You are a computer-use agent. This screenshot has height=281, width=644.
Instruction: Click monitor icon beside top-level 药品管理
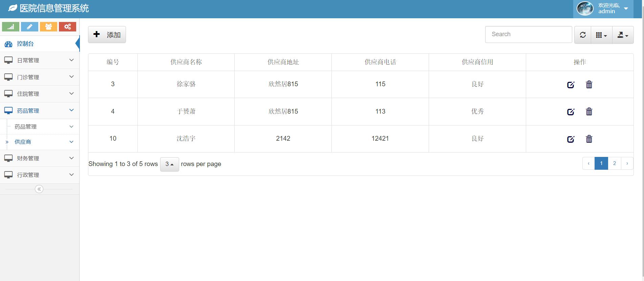pyautogui.click(x=8, y=111)
